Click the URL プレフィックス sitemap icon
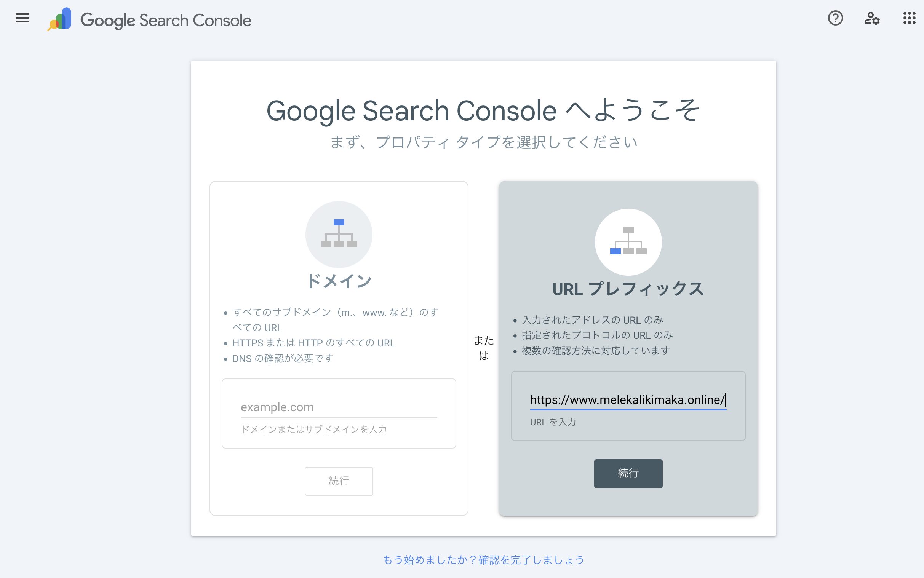 (628, 242)
